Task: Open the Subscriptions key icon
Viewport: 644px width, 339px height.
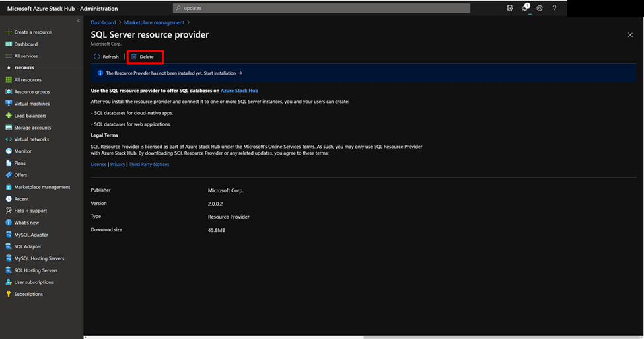Action: coord(8,294)
